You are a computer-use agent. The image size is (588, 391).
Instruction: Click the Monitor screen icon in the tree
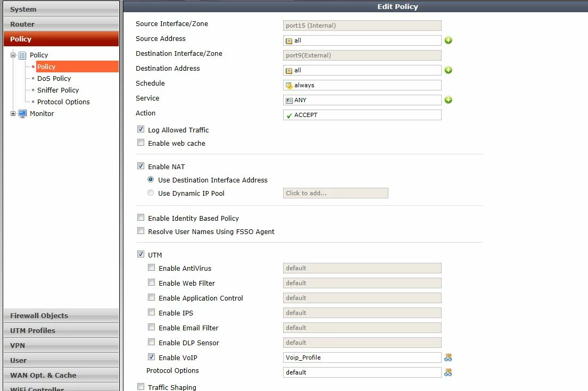pyautogui.click(x=22, y=114)
